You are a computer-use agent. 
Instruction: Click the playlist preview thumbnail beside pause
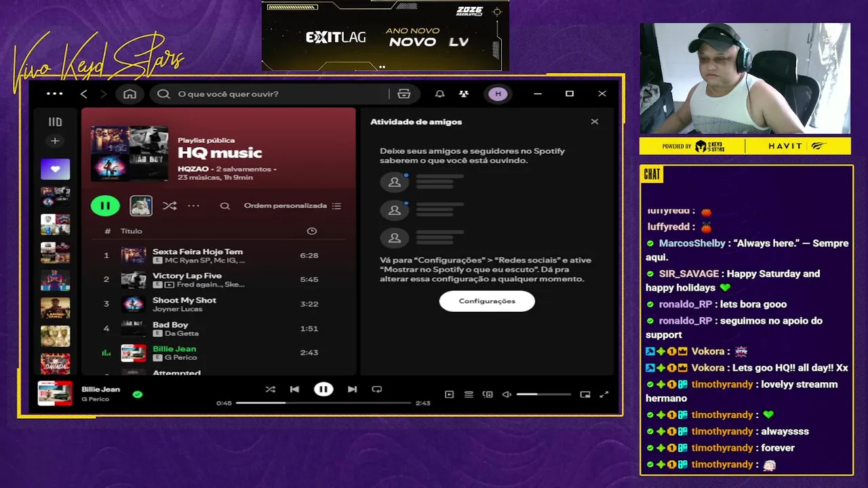click(x=141, y=205)
